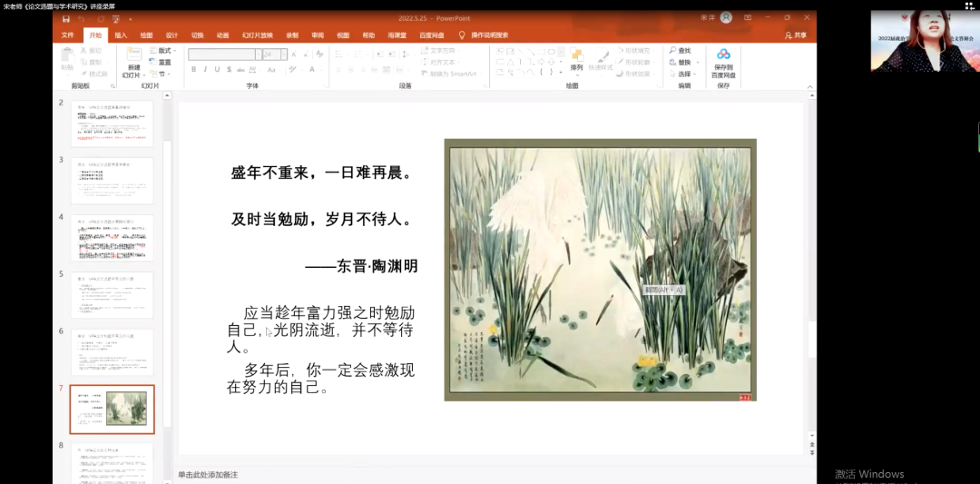
Task: Open the font size 24 dropdown
Action: 284,54
